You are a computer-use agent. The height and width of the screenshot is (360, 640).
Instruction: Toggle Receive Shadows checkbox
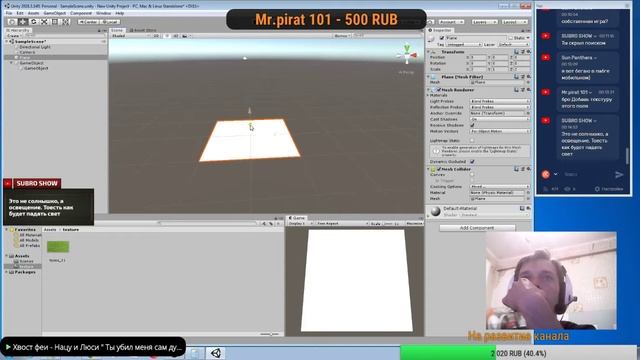tap(472, 125)
